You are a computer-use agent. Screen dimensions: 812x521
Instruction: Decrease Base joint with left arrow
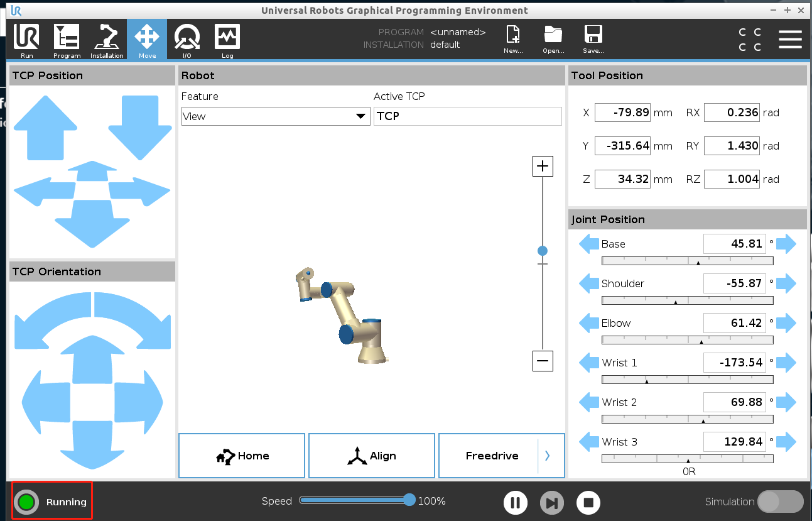589,244
